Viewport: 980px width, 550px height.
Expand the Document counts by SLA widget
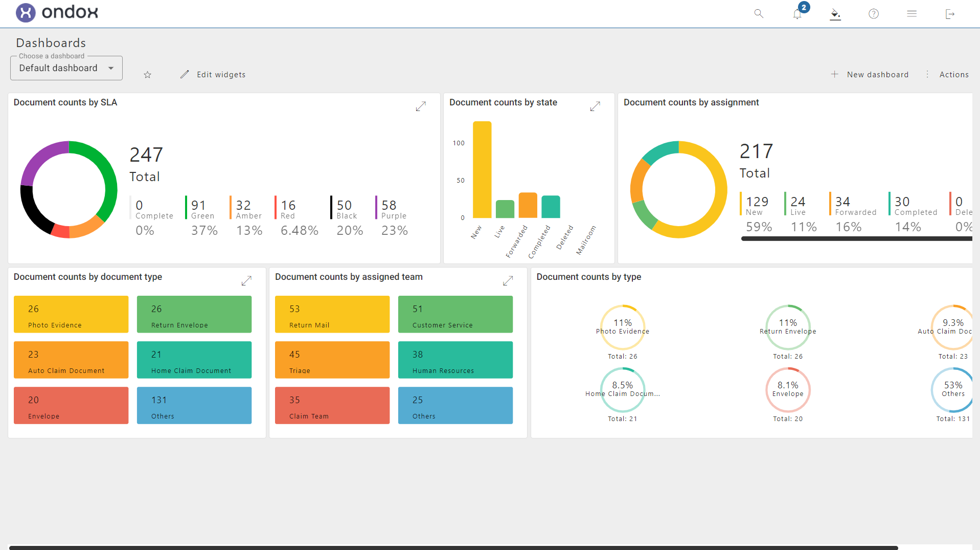(421, 106)
